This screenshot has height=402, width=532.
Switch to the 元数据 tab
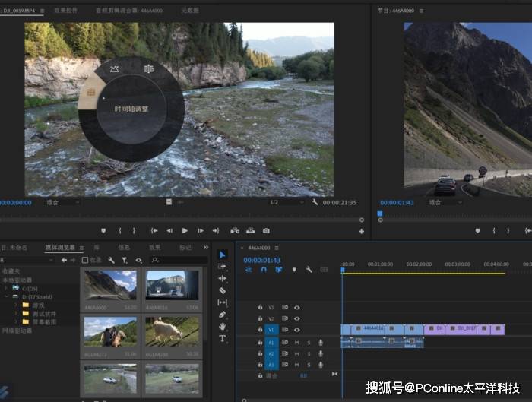[x=190, y=11]
